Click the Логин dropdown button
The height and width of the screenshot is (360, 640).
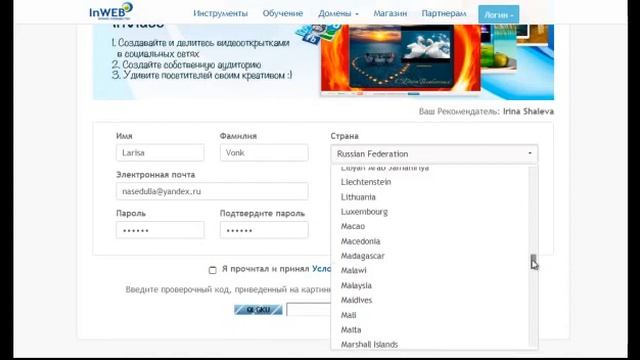tap(499, 15)
